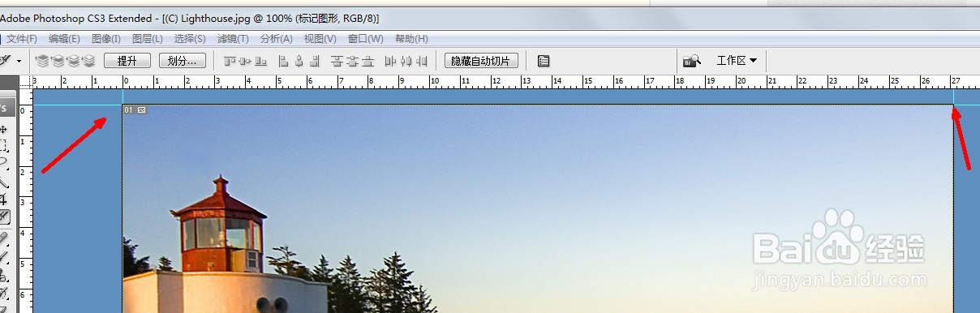Distribute slices by vertical centers
Viewport: 980px width, 313px height.
click(353, 61)
